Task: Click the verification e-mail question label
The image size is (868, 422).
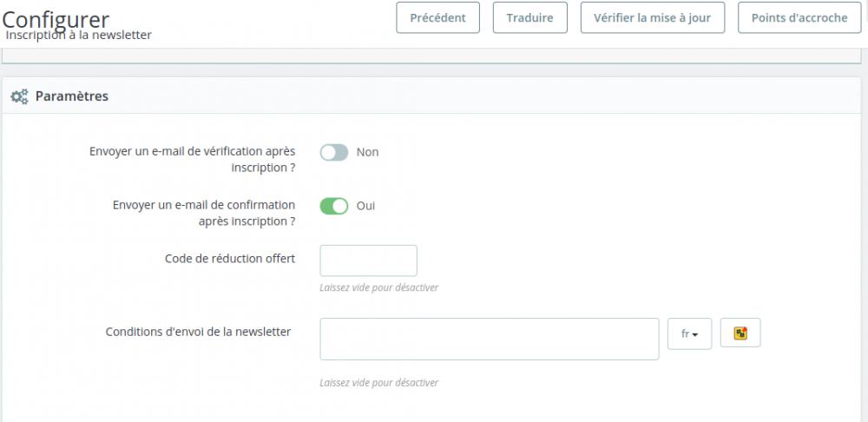Action: pyautogui.click(x=192, y=159)
